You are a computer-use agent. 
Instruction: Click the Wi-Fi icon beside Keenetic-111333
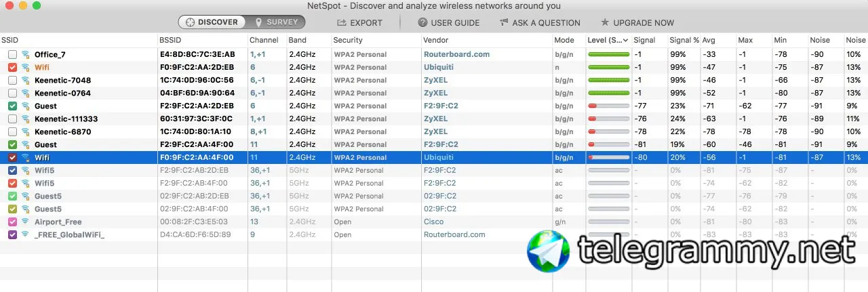pyautogui.click(x=26, y=119)
